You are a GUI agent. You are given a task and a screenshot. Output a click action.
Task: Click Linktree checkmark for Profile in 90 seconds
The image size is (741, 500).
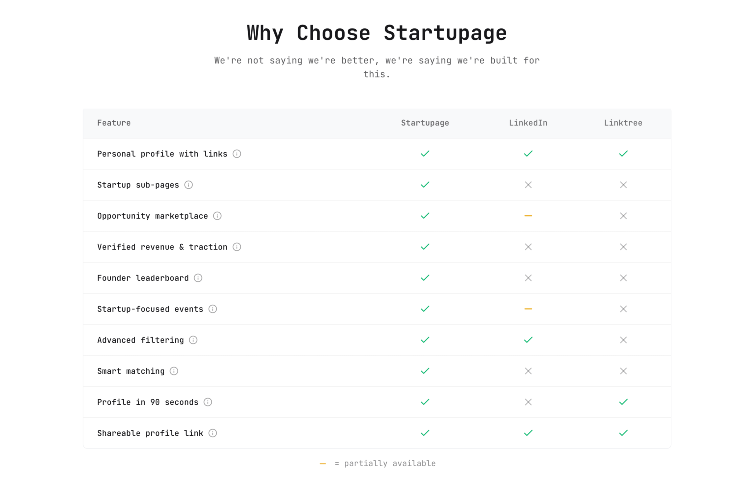(623, 402)
